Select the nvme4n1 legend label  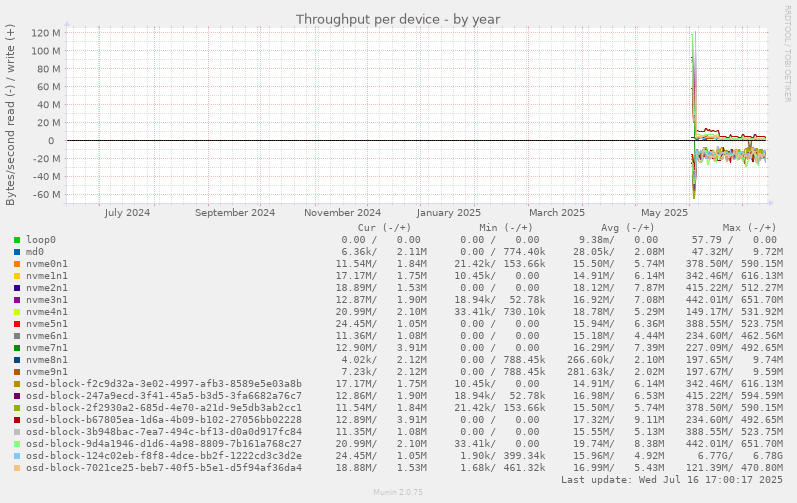pyautogui.click(x=47, y=312)
